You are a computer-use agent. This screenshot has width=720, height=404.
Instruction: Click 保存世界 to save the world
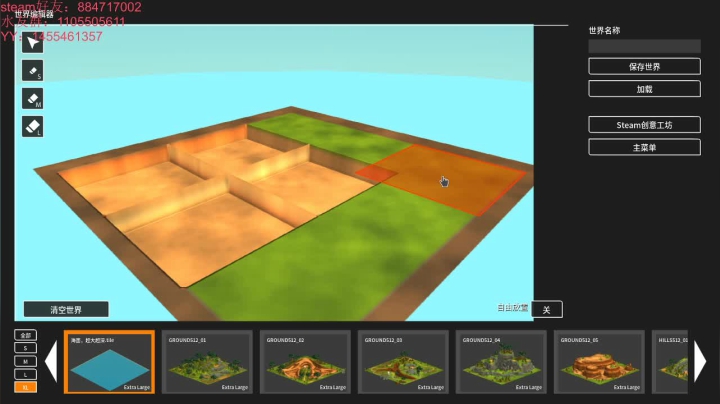tap(644, 67)
